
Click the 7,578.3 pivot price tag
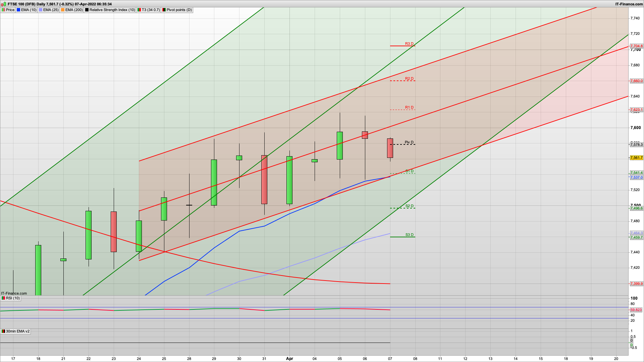(x=636, y=145)
